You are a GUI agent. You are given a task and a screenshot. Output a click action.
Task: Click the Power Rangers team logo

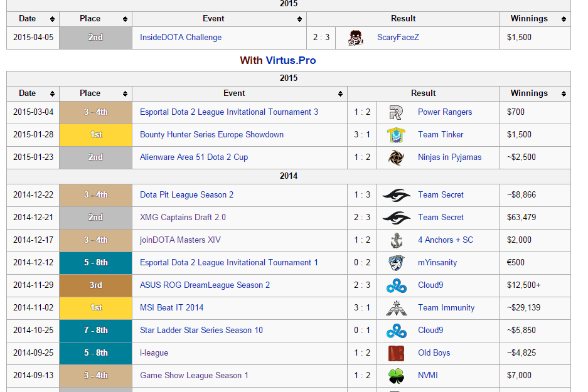396,112
